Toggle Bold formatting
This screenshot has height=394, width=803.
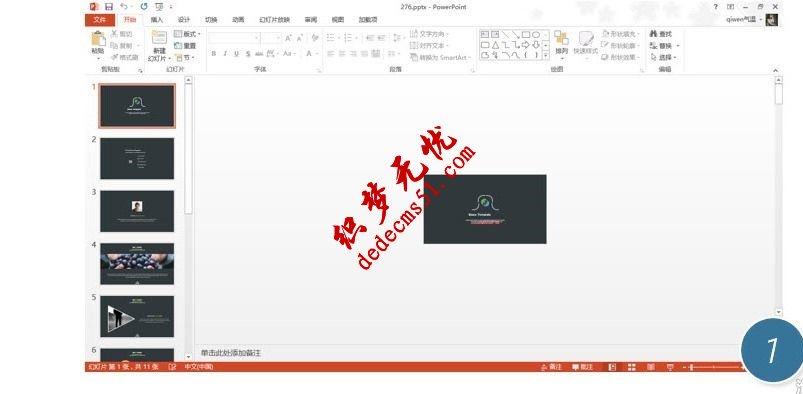pos(214,53)
